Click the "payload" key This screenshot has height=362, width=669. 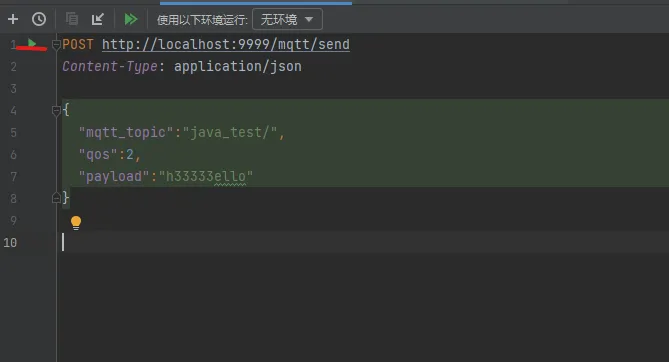click(114, 176)
